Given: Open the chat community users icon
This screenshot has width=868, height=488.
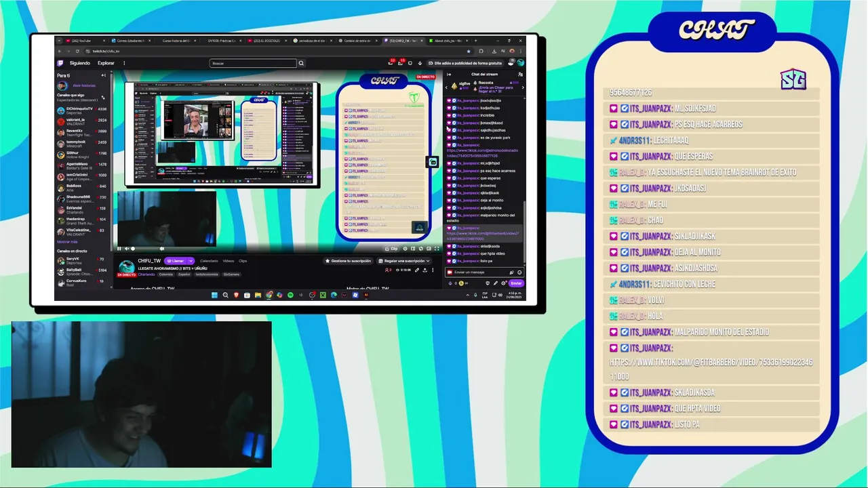Looking at the screenshot, I should tap(520, 75).
